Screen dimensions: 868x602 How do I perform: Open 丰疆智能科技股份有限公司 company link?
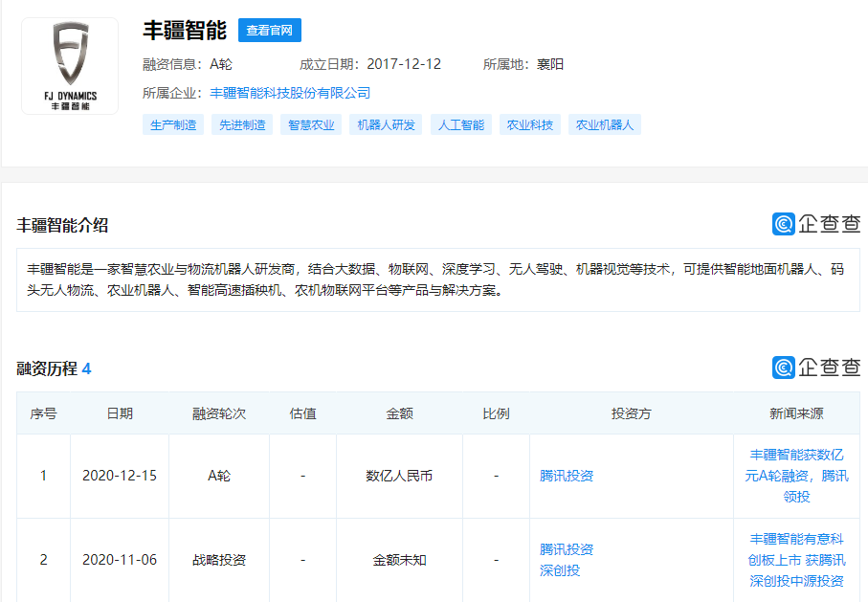click(290, 93)
